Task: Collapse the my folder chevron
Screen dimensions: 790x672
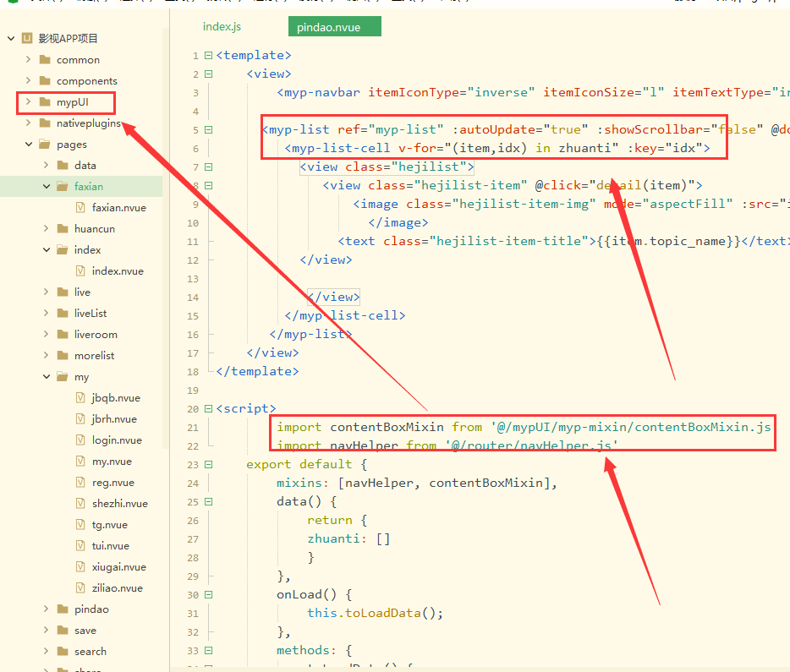Action: point(47,377)
